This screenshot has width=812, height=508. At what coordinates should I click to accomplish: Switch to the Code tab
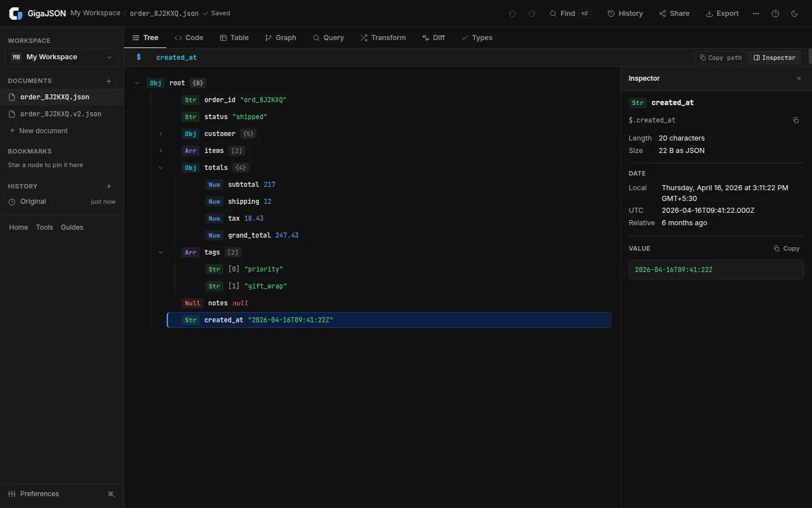pyautogui.click(x=189, y=38)
